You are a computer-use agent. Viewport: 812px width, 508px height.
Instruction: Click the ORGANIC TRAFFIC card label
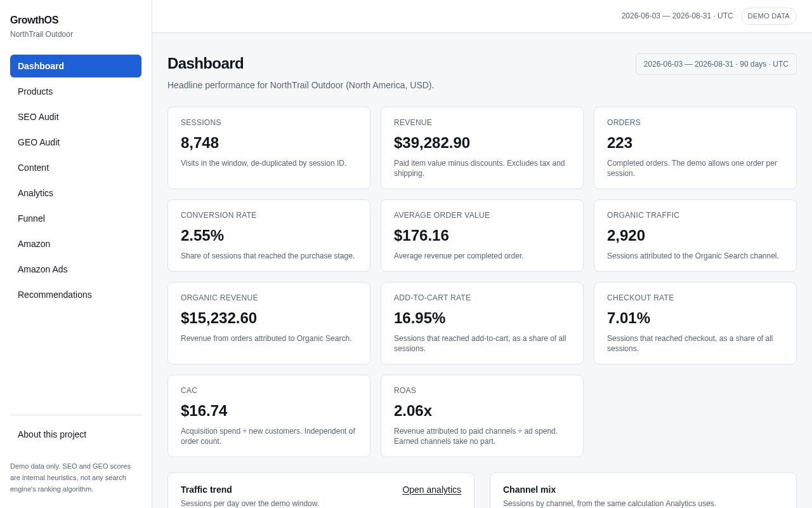pyautogui.click(x=643, y=215)
